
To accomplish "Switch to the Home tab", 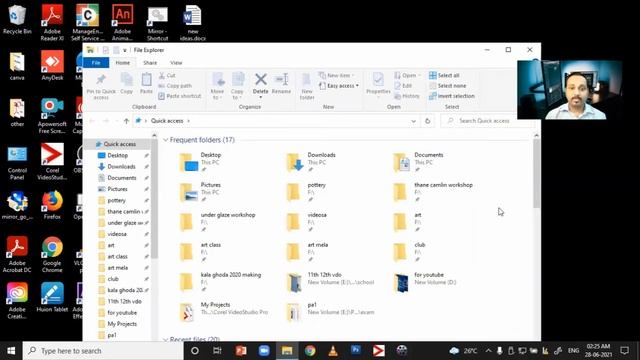I will click(122, 63).
